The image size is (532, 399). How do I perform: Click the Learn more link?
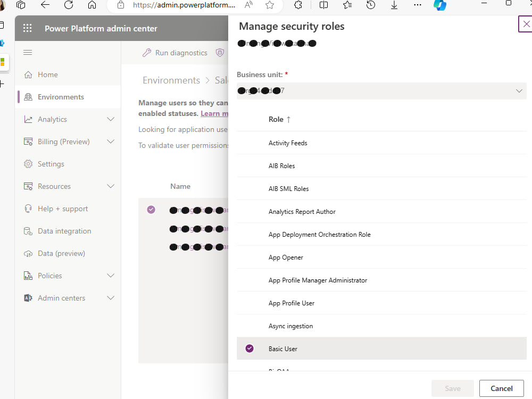tap(214, 113)
